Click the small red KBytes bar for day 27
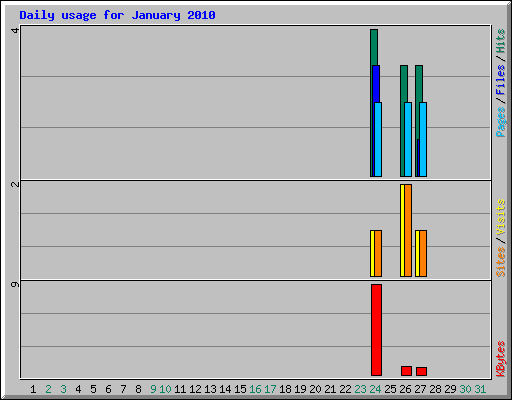Screen dimensions: 512x400 (421, 371)
